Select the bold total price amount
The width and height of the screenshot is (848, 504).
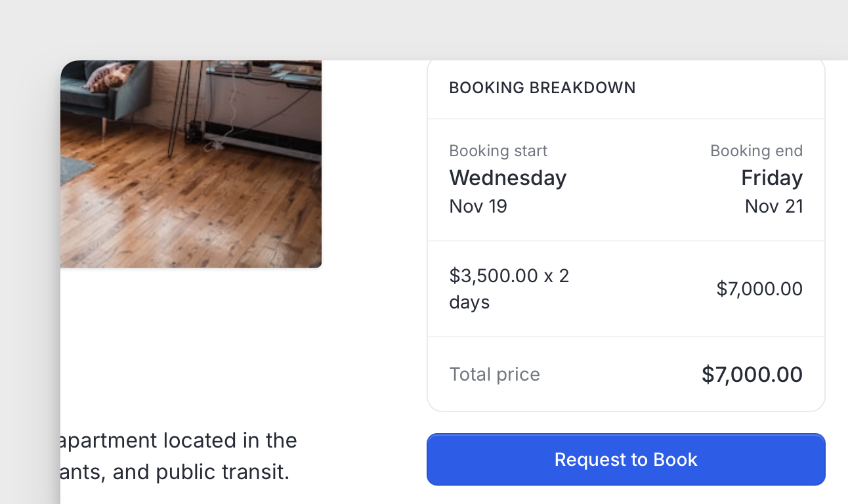point(752,375)
